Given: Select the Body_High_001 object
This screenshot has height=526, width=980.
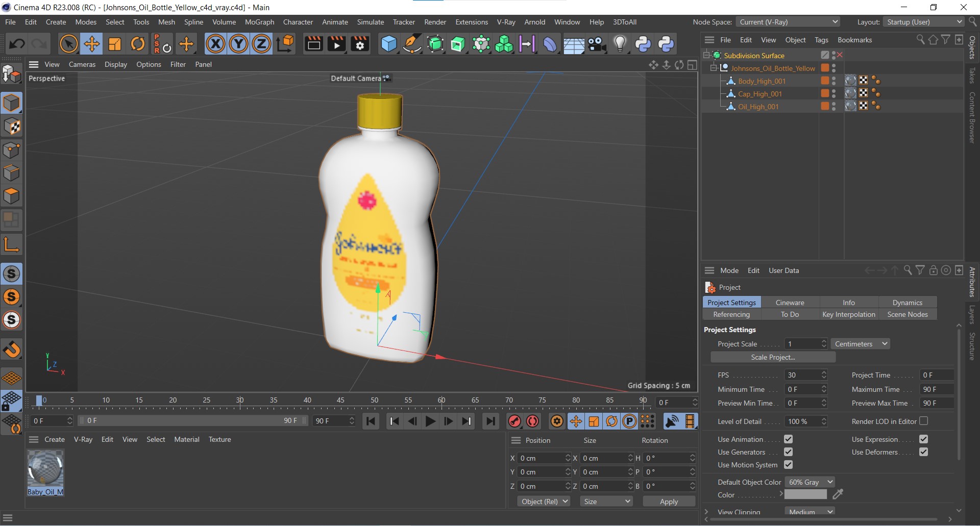Looking at the screenshot, I should point(762,81).
